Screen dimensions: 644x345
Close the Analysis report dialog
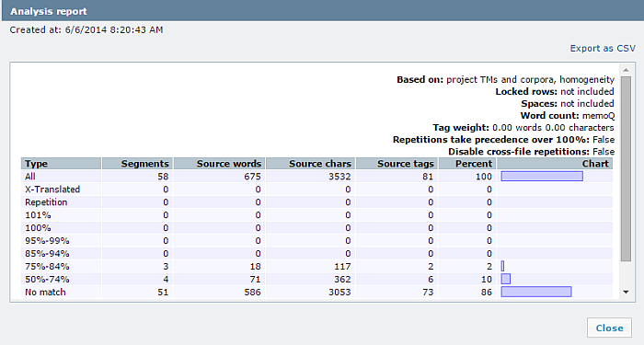tap(609, 328)
